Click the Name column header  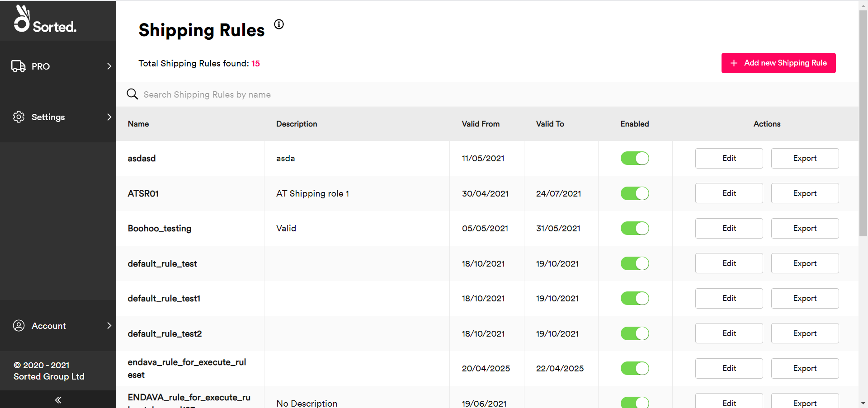click(x=138, y=124)
